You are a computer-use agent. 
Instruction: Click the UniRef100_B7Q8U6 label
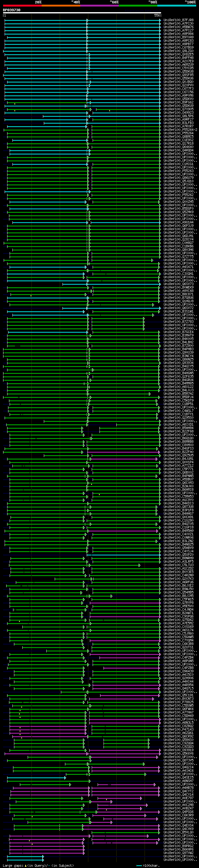tap(178, 298)
